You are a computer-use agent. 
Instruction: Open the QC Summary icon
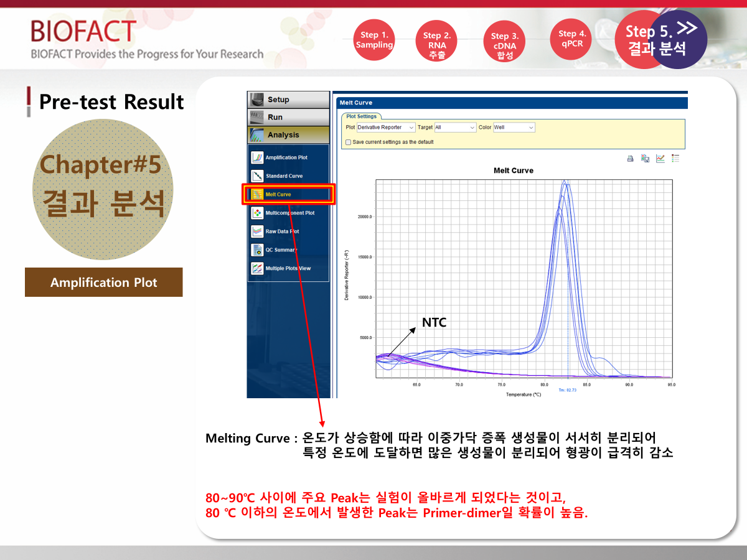click(x=256, y=250)
